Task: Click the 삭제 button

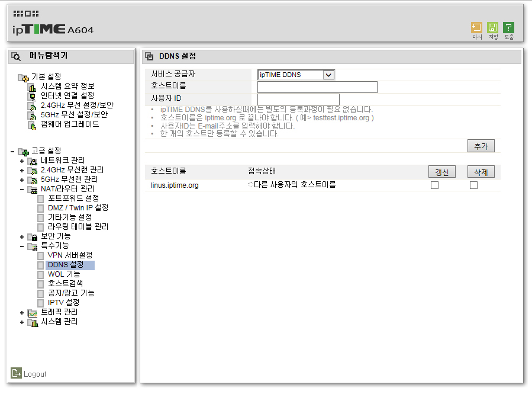Action: click(481, 172)
